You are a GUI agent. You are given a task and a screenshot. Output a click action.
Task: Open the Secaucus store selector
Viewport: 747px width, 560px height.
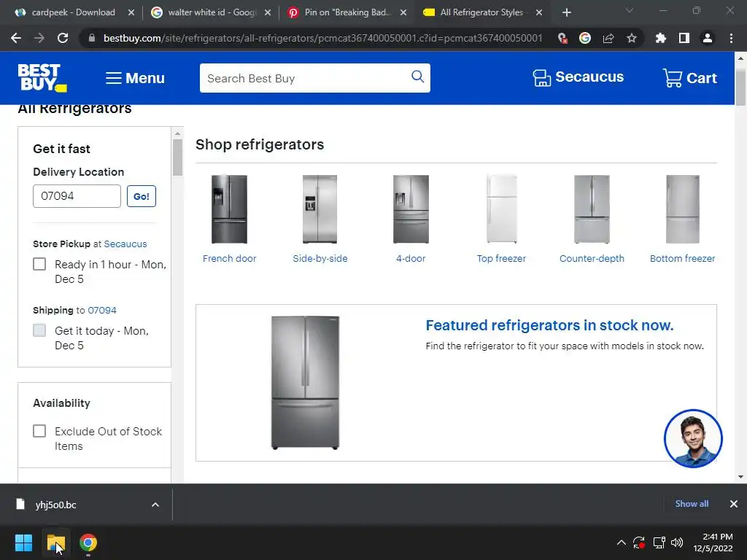578,77
